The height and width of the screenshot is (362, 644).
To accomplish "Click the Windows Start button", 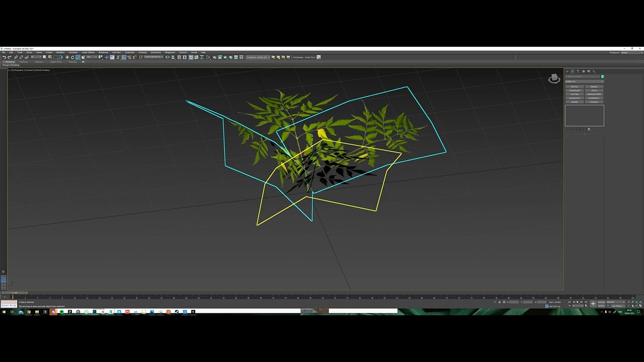I will [3, 312].
